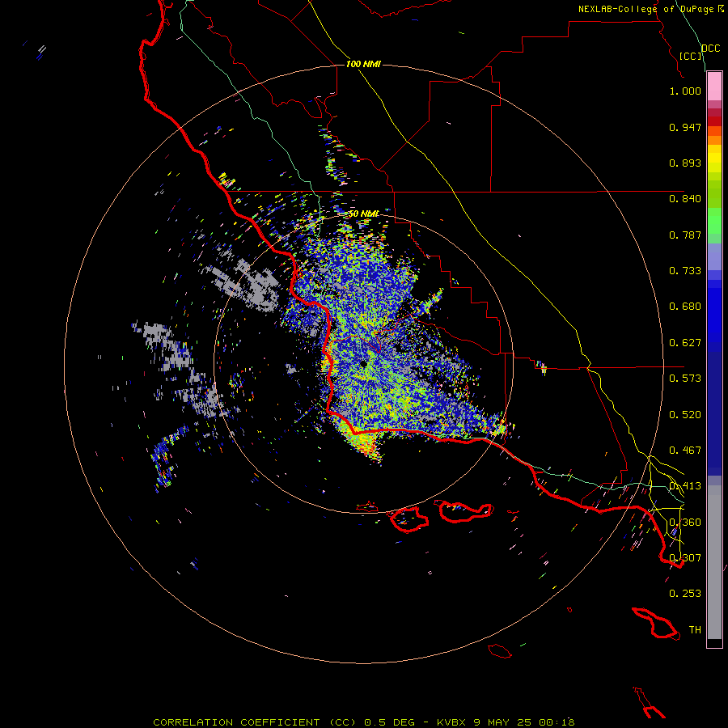This screenshot has width=728, height=728.
Task: Click the "0.893" legend value
Action: pos(685,163)
